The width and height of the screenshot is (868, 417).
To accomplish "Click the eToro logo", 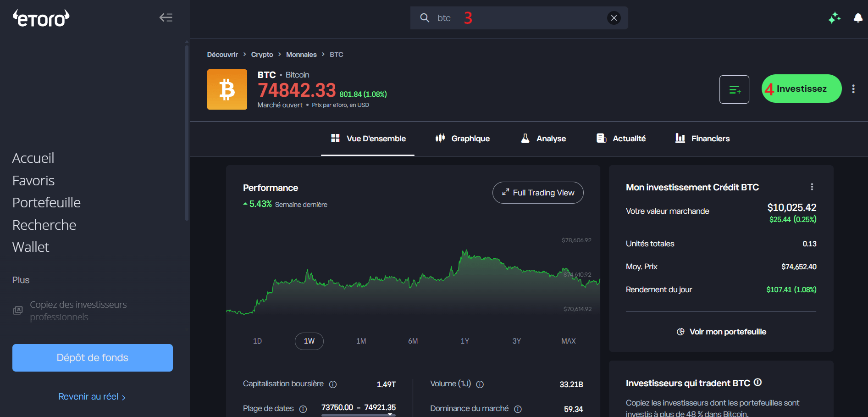I will click(41, 18).
